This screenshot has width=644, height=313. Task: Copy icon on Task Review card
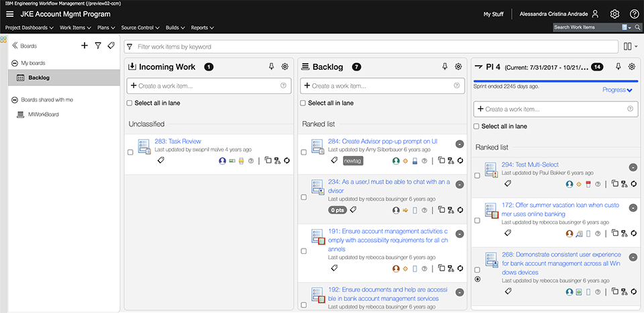pyautogui.click(x=268, y=161)
